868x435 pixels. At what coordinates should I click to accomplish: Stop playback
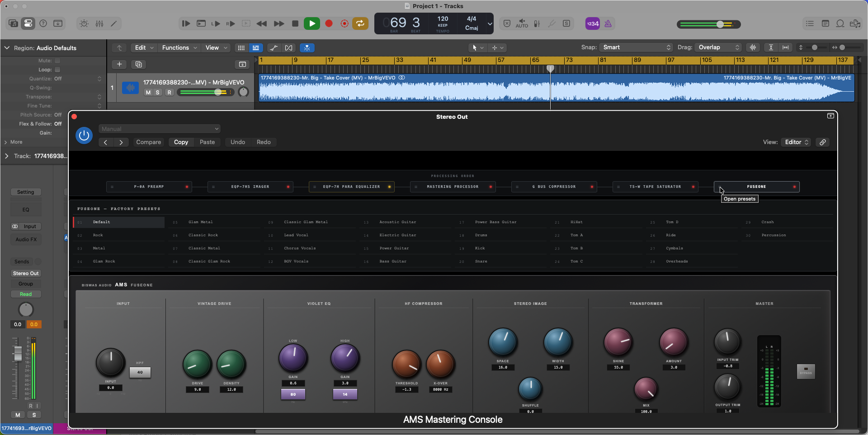click(x=295, y=23)
